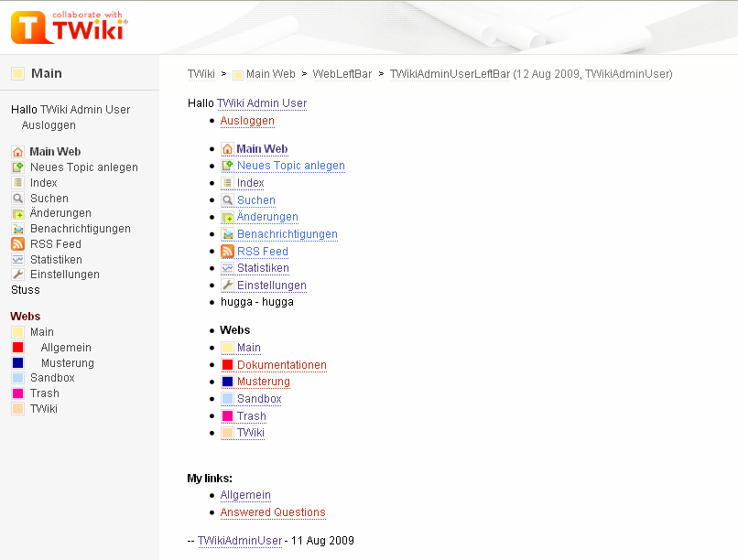Click the pink swatch beside sidebar Trash
This screenshot has width=738, height=560.
point(18,393)
